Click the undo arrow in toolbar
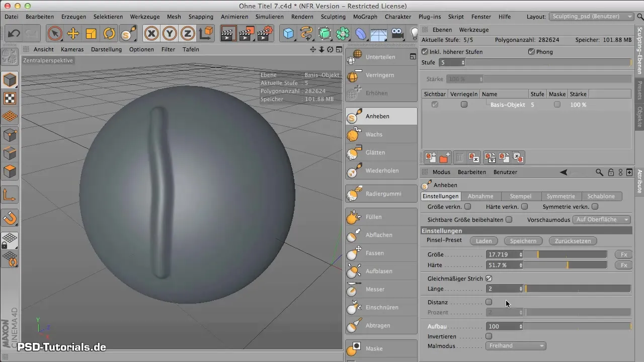 click(x=14, y=34)
